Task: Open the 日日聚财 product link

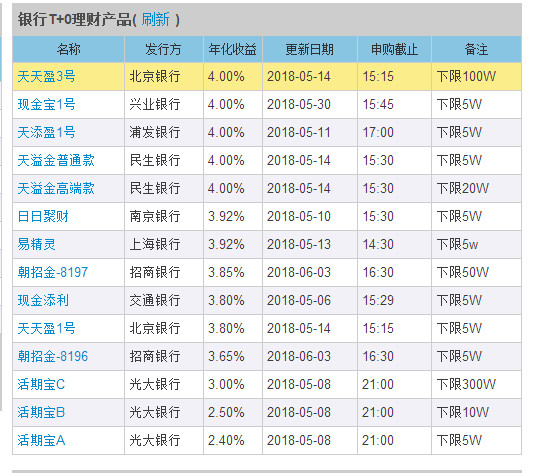Action: [x=43, y=216]
